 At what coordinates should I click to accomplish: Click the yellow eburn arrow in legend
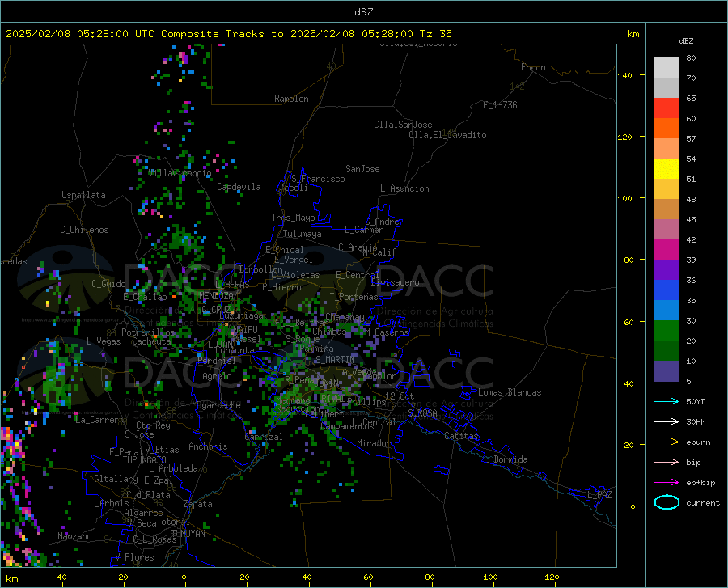pyautogui.click(x=667, y=442)
